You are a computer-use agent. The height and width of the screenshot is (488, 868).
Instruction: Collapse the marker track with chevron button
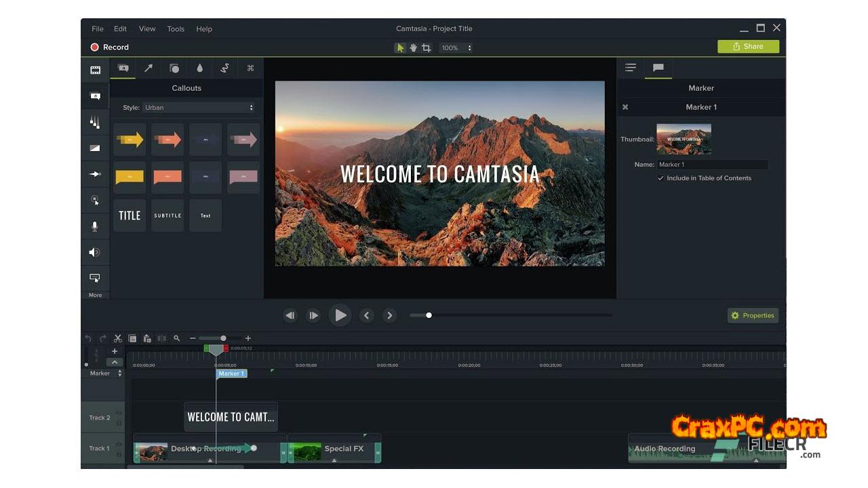pos(115,363)
